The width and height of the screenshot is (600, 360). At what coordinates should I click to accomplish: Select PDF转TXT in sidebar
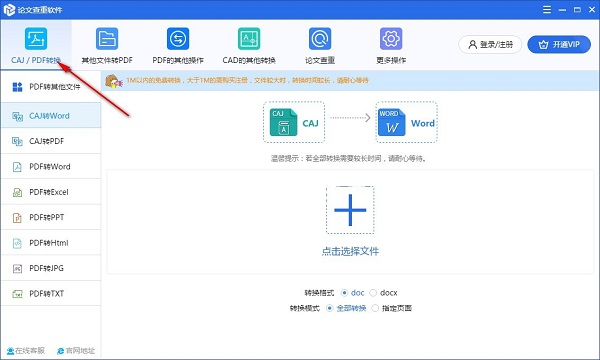[x=51, y=293]
